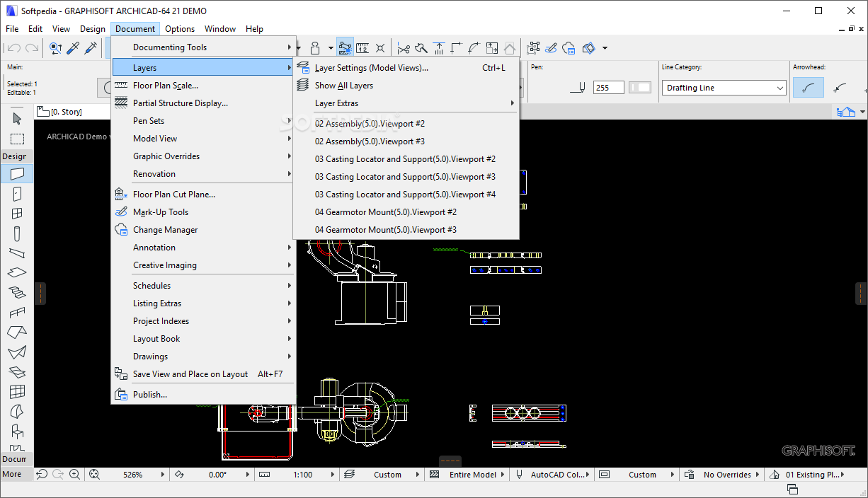Screen dimensions: 868x498
Task: Click the Publish... menu entry
Action: (203, 395)
